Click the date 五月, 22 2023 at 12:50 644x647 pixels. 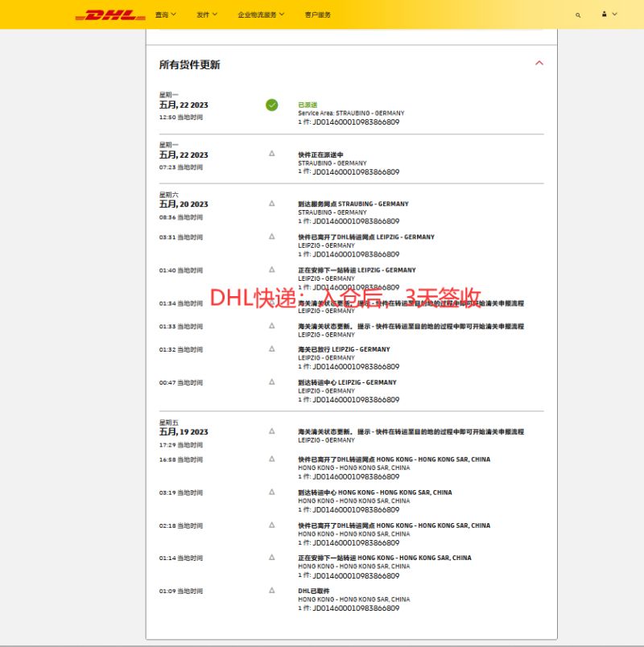point(184,105)
